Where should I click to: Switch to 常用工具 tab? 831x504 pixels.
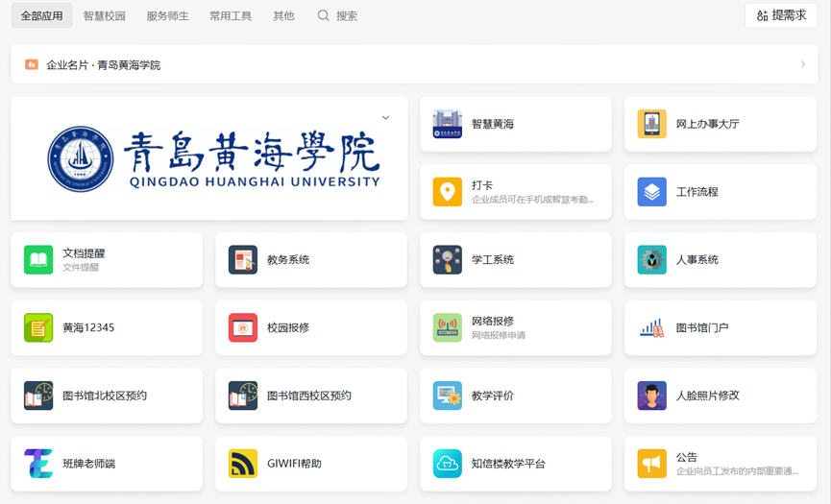click(x=231, y=16)
